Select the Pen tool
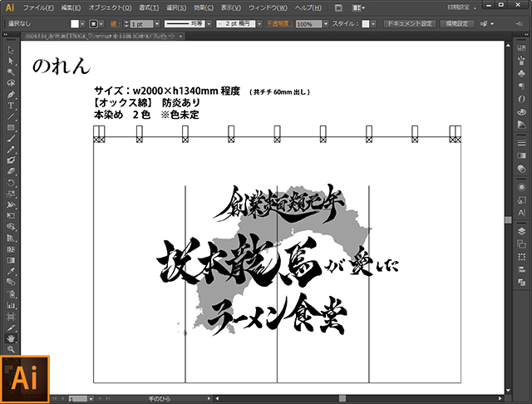This screenshot has width=532, height=404. 11,94
